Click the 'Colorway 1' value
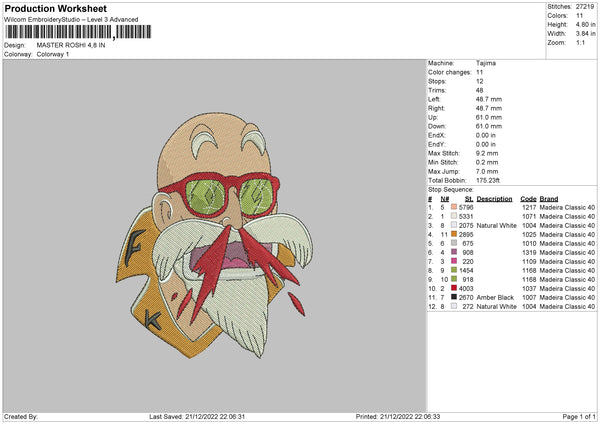This screenshot has width=600, height=424. click(53, 54)
